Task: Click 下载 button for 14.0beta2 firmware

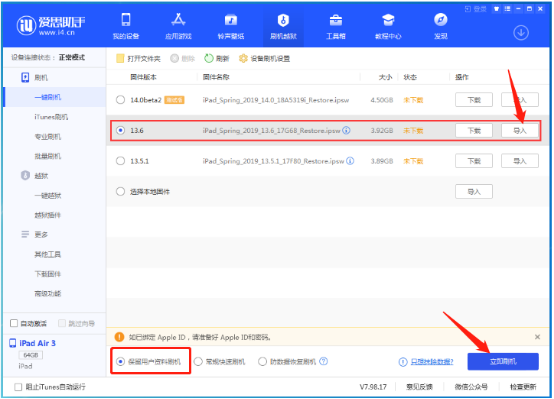Action: click(474, 100)
